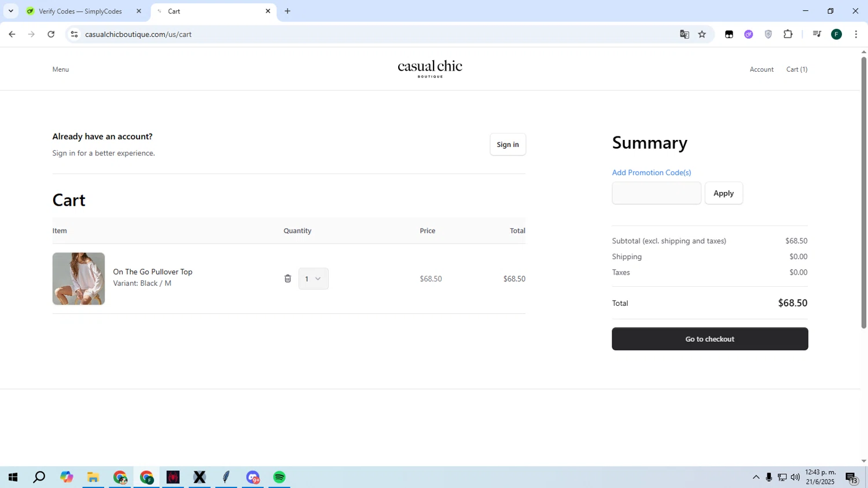Open the On The Go Pullover Top thumbnail

point(79,279)
